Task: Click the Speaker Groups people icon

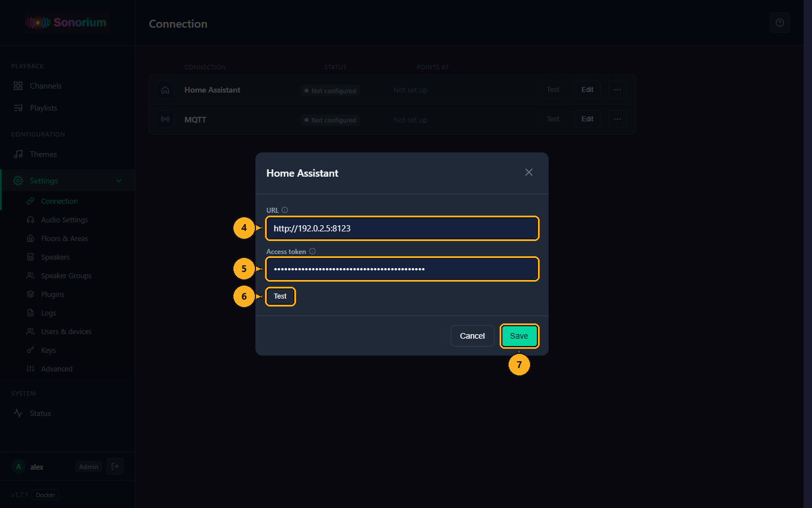Action: 30,275
